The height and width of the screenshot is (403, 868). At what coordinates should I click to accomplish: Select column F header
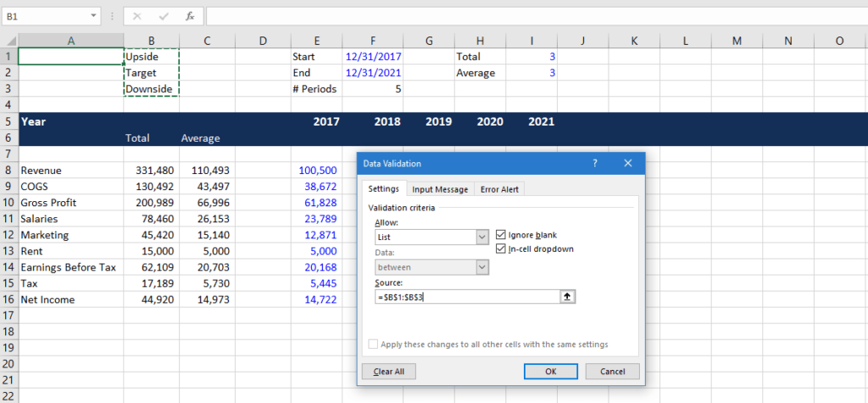pos(373,41)
